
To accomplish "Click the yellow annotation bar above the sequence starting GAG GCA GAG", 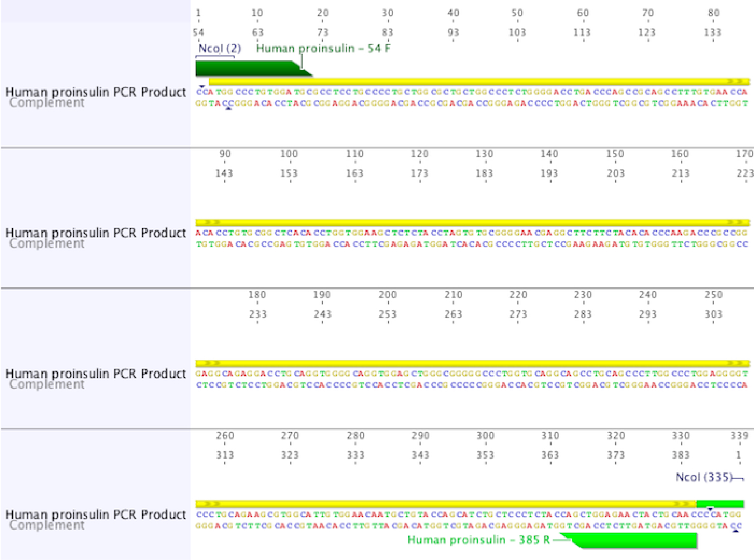I will tap(472, 363).
